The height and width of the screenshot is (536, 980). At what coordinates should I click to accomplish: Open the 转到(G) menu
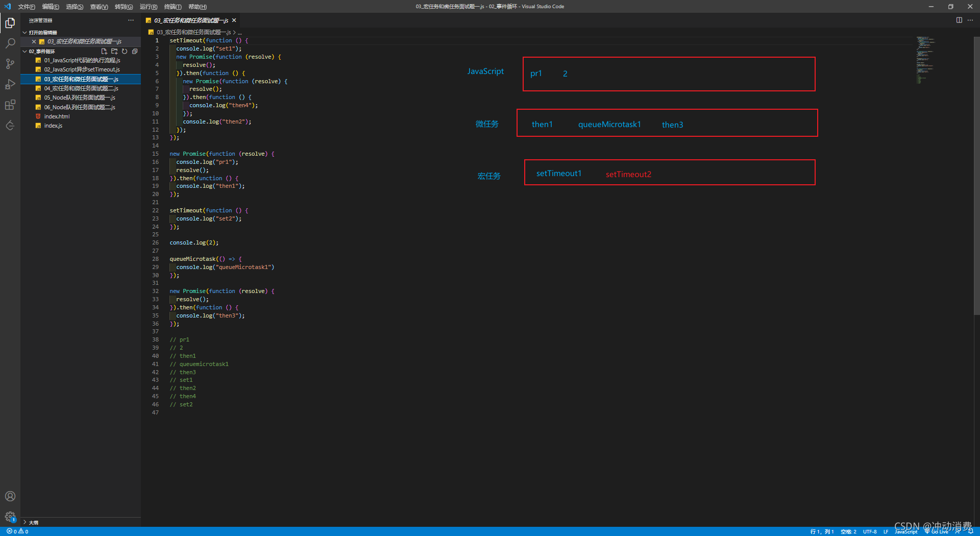click(124, 7)
